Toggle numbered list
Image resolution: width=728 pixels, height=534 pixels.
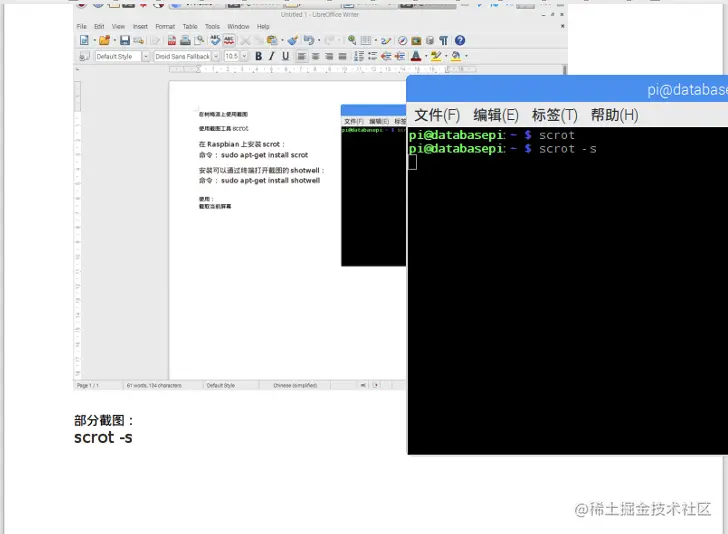(359, 56)
